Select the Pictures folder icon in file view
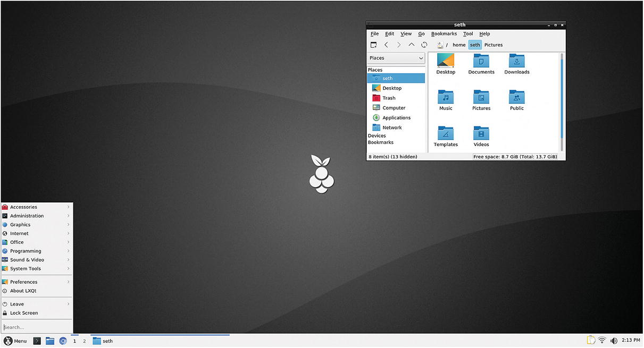 [481, 100]
